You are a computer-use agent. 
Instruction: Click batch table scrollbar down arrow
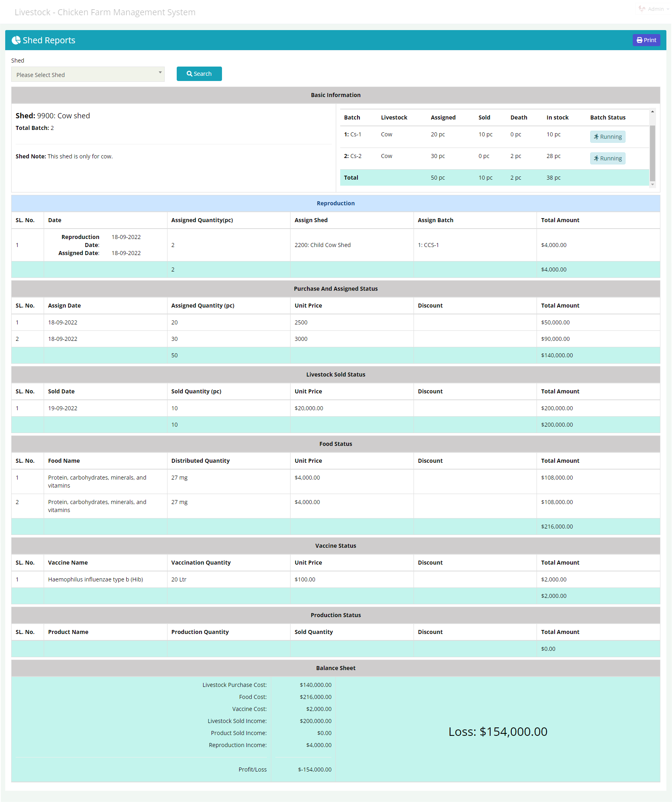coord(652,184)
